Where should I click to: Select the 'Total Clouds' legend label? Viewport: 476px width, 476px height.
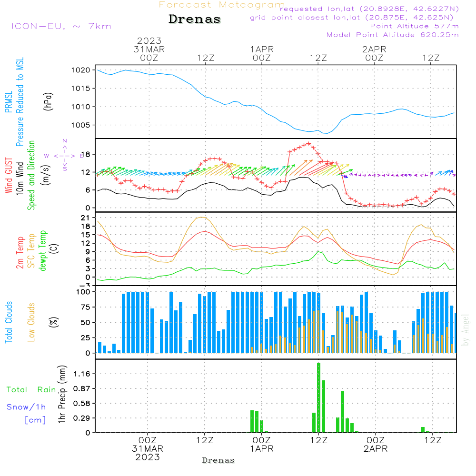point(9,322)
